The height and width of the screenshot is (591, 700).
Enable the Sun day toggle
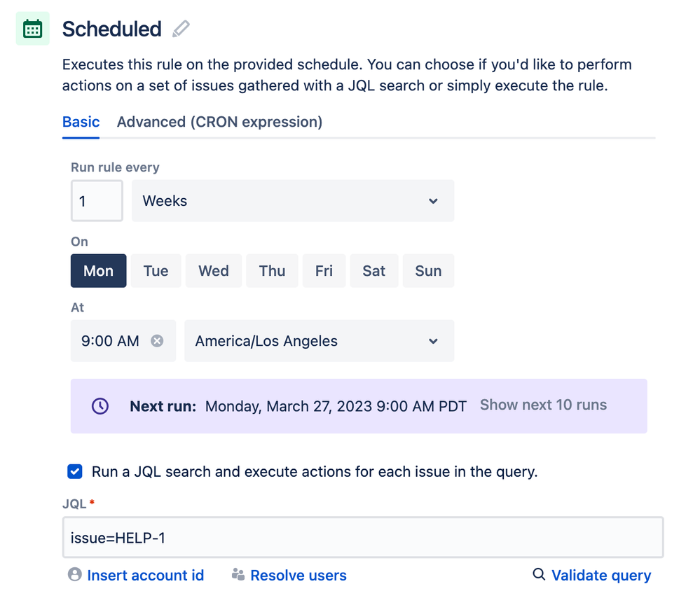pos(428,271)
